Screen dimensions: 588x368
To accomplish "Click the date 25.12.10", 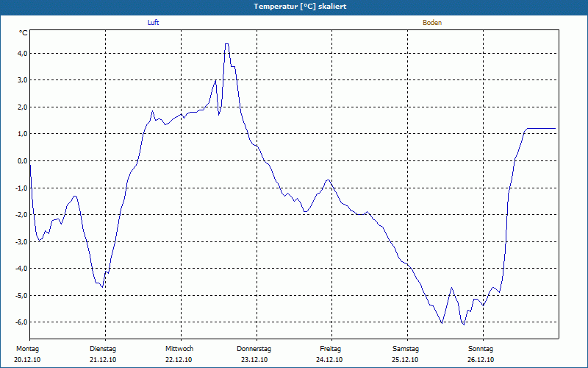I will [x=405, y=360].
